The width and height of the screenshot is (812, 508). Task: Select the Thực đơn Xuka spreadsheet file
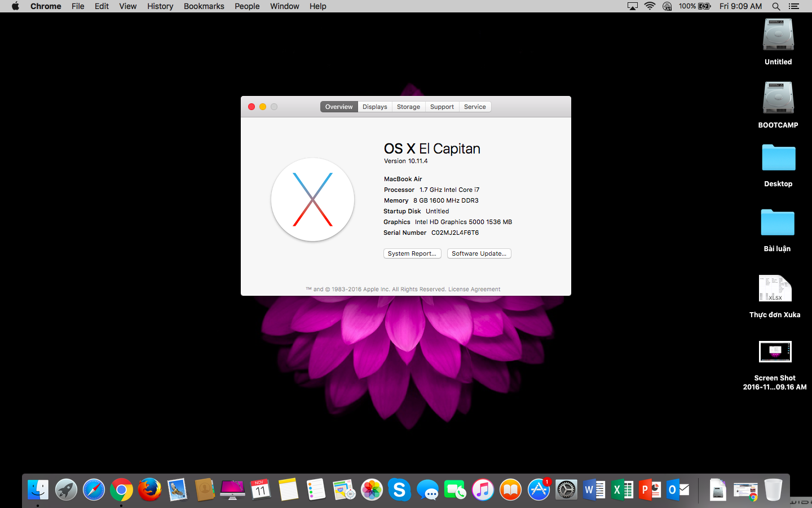click(775, 288)
